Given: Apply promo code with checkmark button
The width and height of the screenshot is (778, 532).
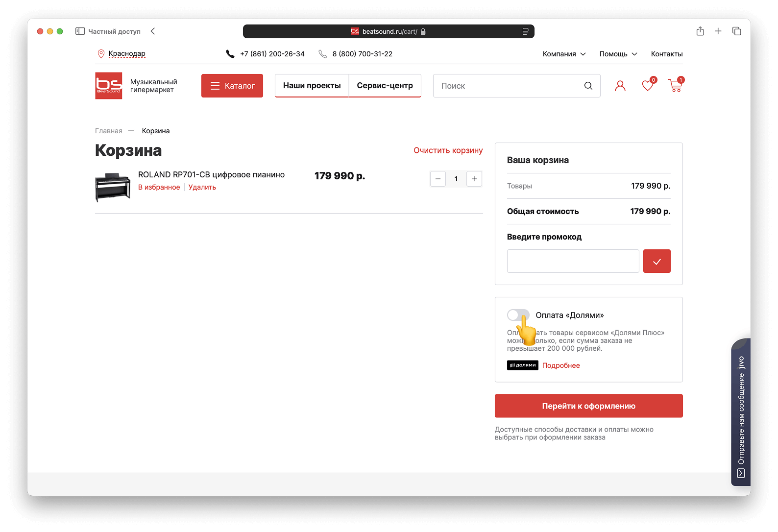Looking at the screenshot, I should 657,261.
